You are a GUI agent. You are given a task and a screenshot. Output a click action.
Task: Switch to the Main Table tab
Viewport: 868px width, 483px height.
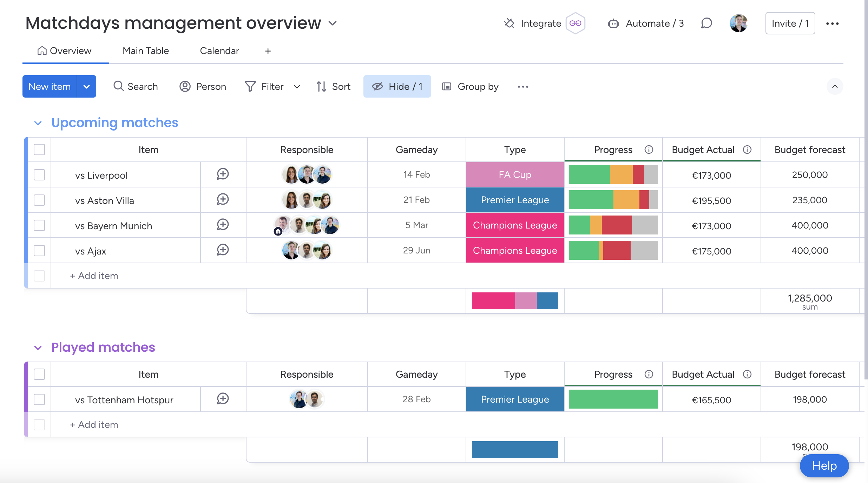click(146, 51)
